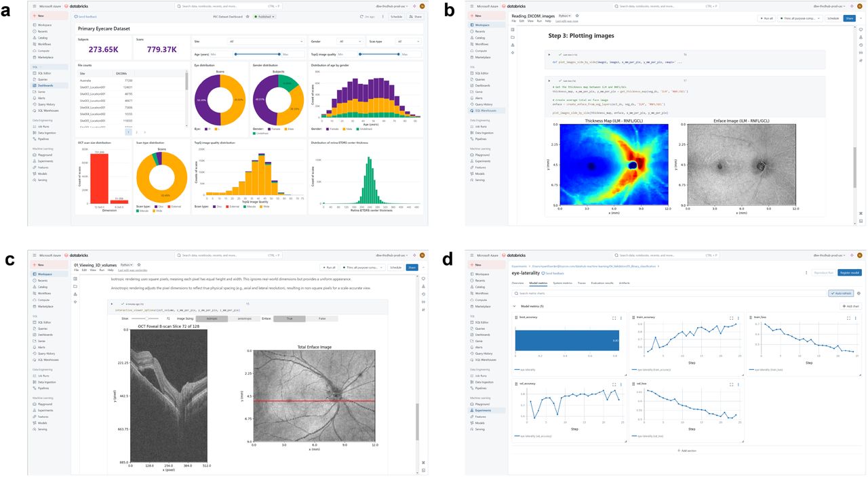This screenshot has height=477, width=868.
Task: Open the Site filter dropdown in panel a
Action: pos(266,41)
